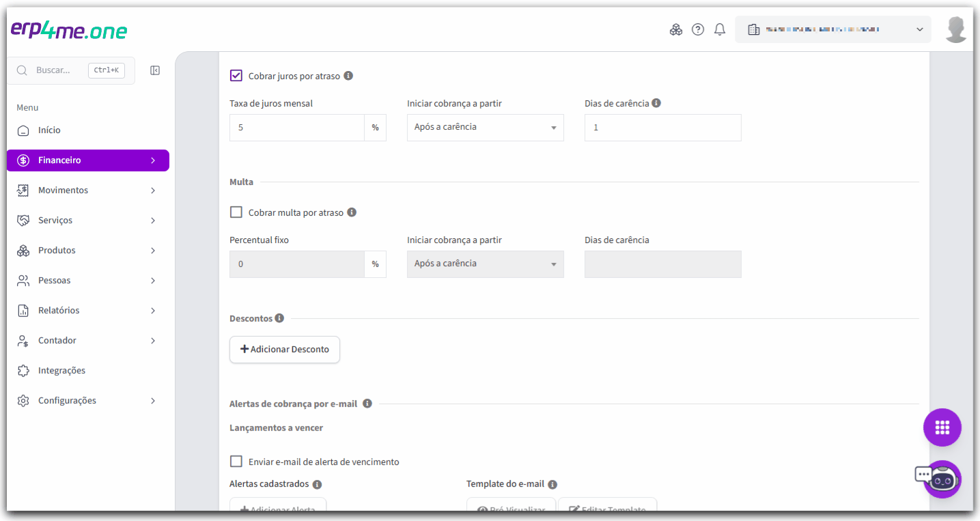Open Iniciar cobrança a partir dropdown for juros
This screenshot has height=521, width=980.
[486, 128]
